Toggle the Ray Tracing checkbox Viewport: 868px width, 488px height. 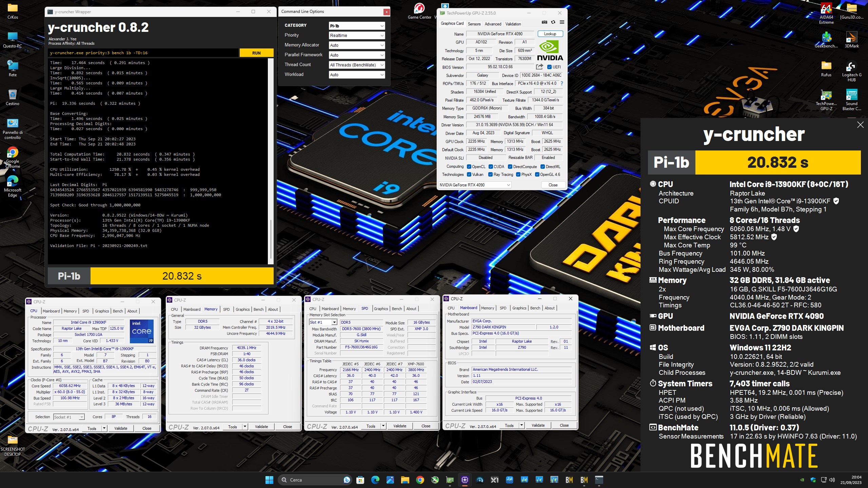490,175
